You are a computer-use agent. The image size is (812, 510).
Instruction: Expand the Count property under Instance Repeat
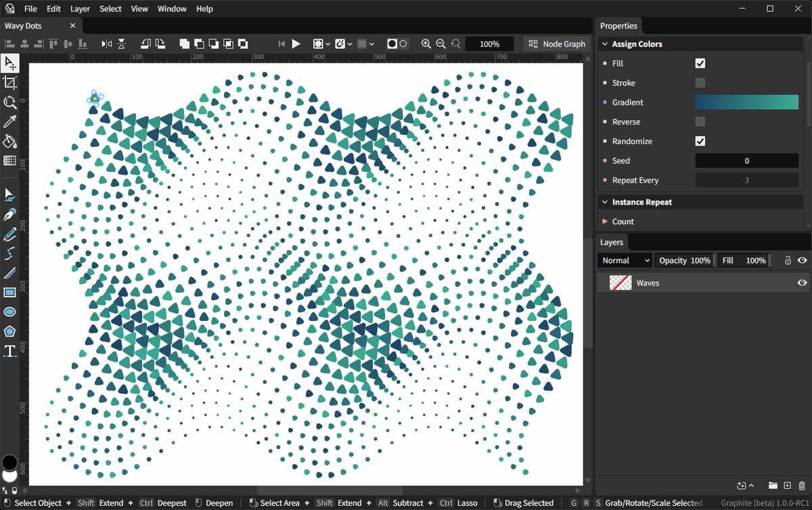pos(606,221)
